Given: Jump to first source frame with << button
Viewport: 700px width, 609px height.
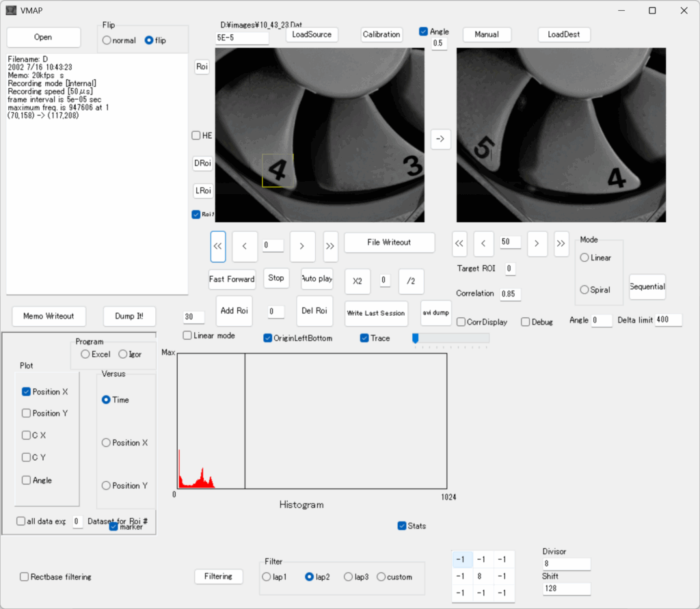Looking at the screenshot, I should click(218, 246).
